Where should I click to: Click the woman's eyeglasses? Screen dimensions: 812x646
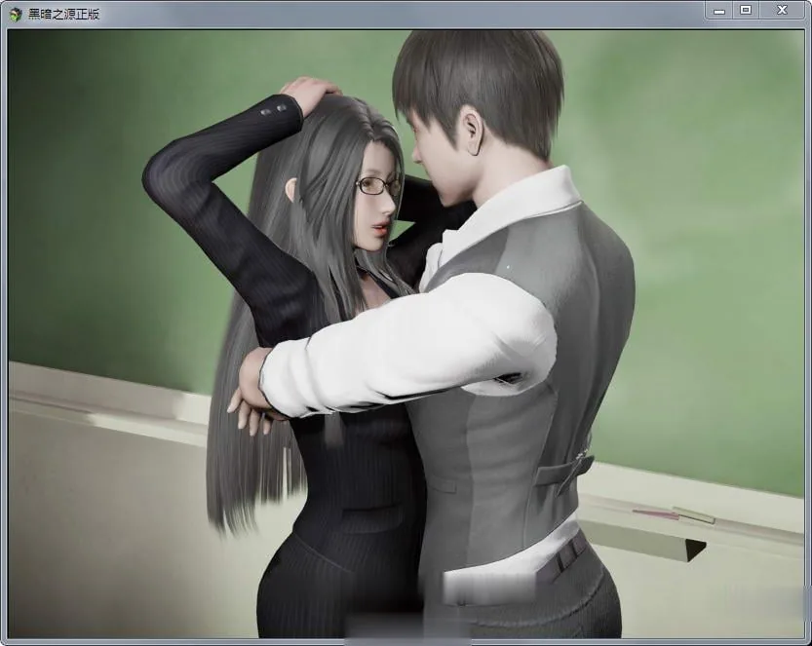tap(378, 185)
